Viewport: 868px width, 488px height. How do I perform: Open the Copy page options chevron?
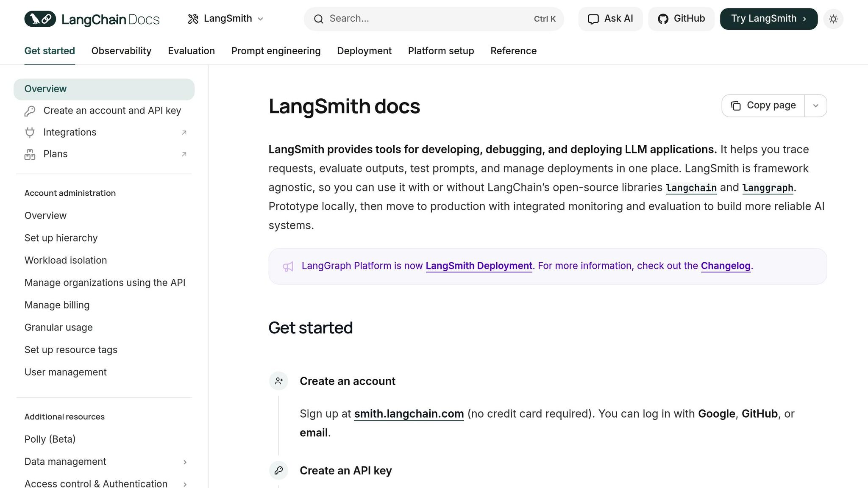click(815, 105)
